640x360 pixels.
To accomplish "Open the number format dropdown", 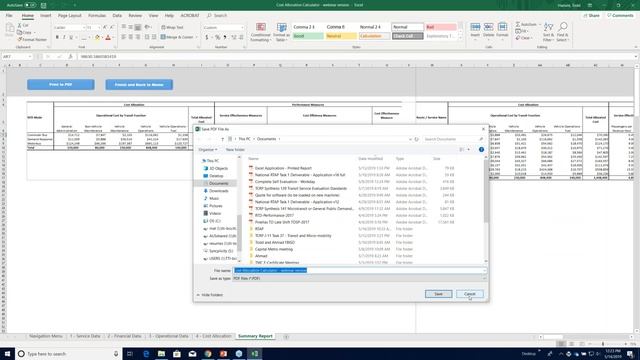I will [x=242, y=27].
